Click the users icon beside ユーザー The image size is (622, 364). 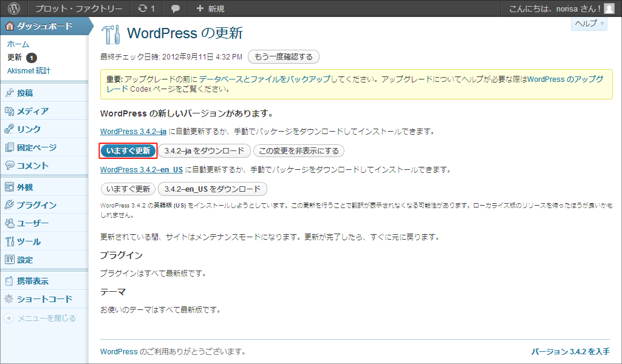[10, 223]
